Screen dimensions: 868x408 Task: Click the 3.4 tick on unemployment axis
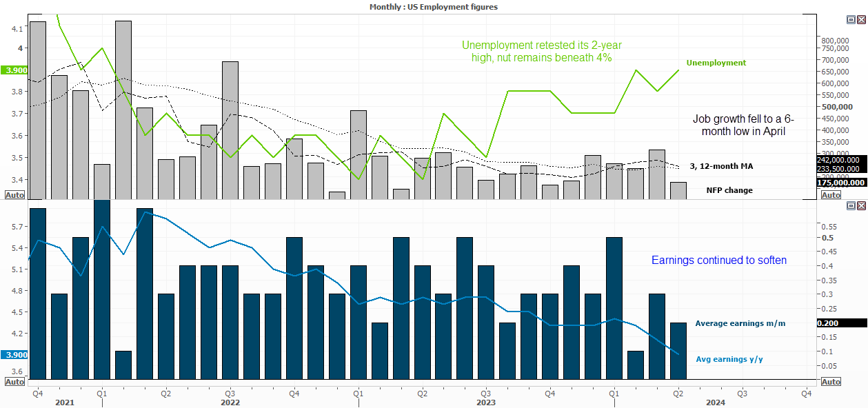18,180
